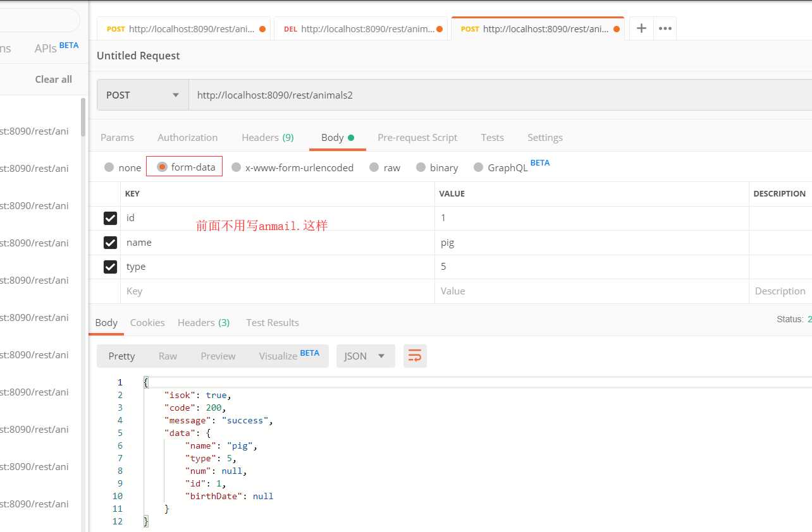Click the "birthDate": null response line
Viewport: 812px width, 532px height.
[x=229, y=496]
